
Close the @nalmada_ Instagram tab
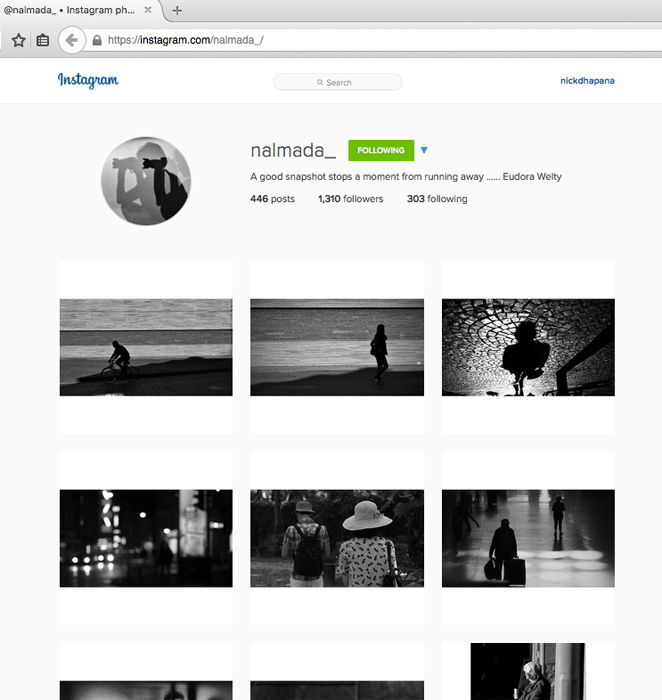(x=148, y=9)
